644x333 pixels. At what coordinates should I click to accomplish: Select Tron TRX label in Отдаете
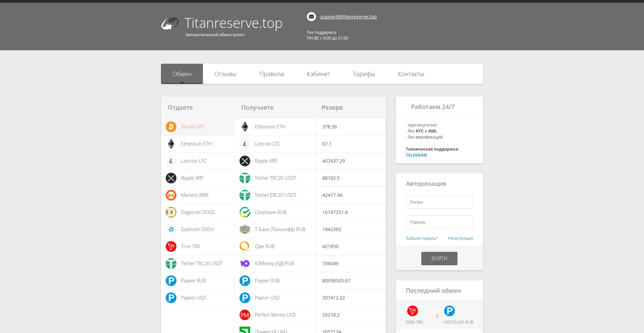[x=191, y=246]
